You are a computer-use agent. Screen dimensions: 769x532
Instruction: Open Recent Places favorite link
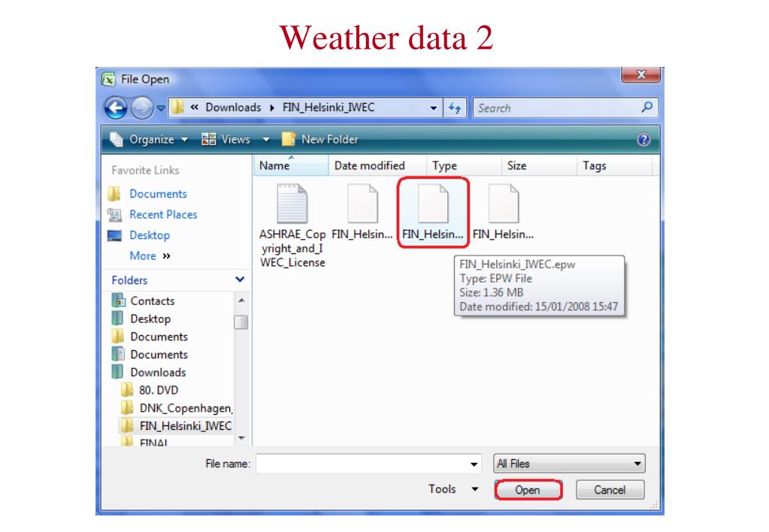pyautogui.click(x=163, y=215)
